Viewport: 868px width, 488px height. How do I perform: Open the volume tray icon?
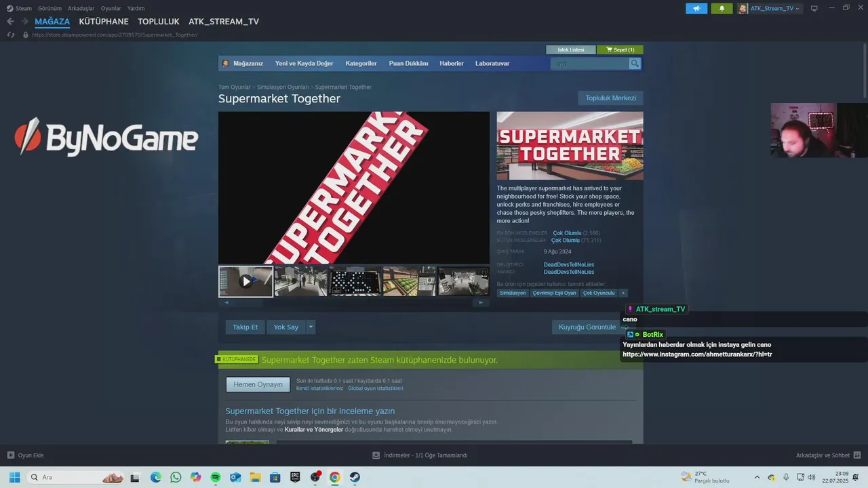pos(812,477)
